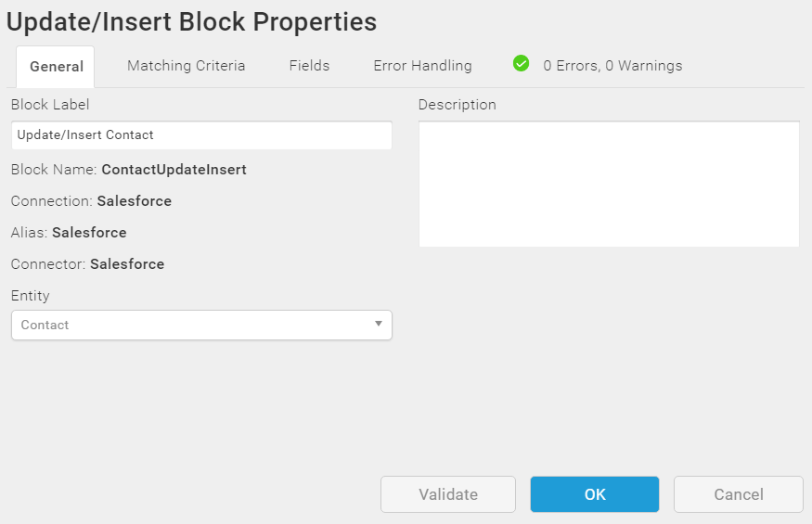Click the Connector Salesforce value

point(127,264)
